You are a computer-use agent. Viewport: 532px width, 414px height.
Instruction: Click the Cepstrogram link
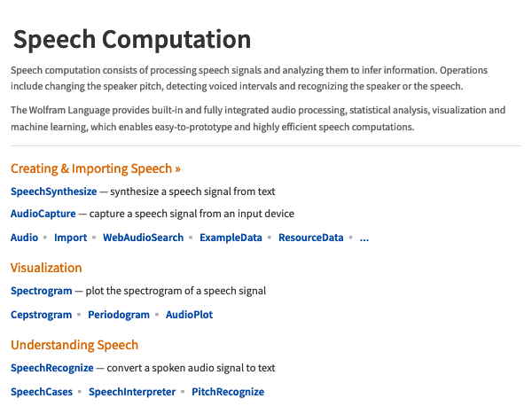[41, 315]
